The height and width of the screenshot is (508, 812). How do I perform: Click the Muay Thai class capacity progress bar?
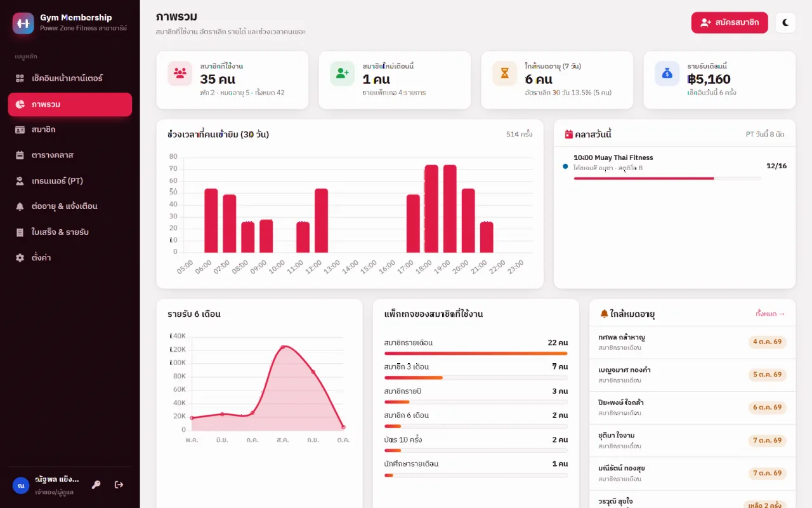667,178
